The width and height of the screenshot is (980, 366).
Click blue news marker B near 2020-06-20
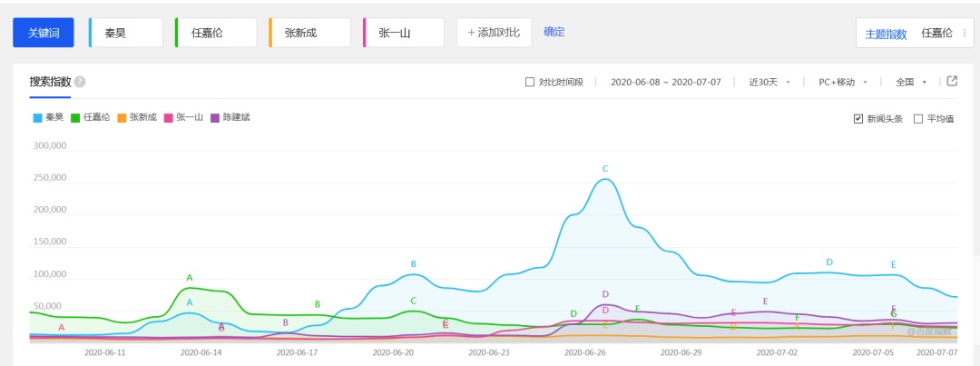coord(413,264)
